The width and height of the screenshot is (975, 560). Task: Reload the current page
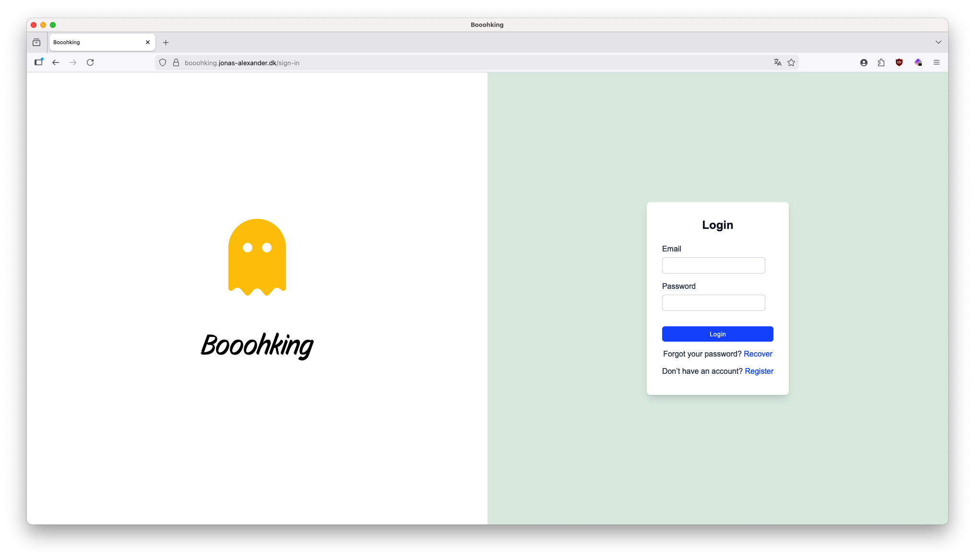pyautogui.click(x=90, y=62)
